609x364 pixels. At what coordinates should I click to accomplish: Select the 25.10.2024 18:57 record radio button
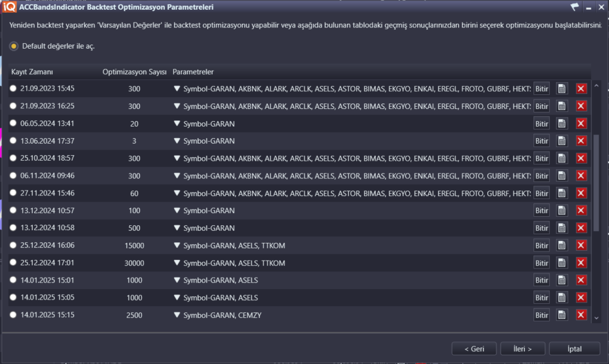[13, 158]
